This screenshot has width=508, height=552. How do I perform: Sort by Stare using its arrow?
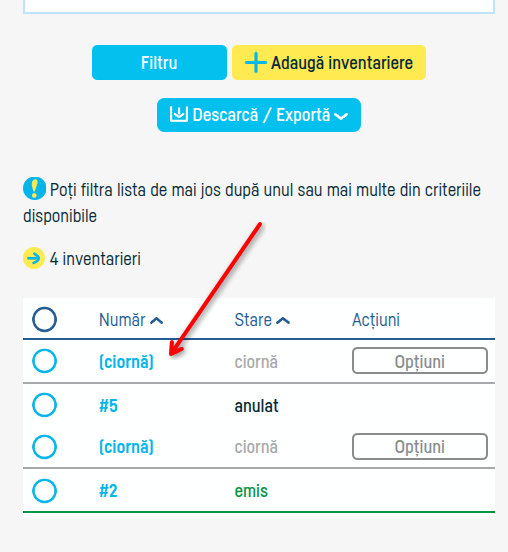[283, 321]
